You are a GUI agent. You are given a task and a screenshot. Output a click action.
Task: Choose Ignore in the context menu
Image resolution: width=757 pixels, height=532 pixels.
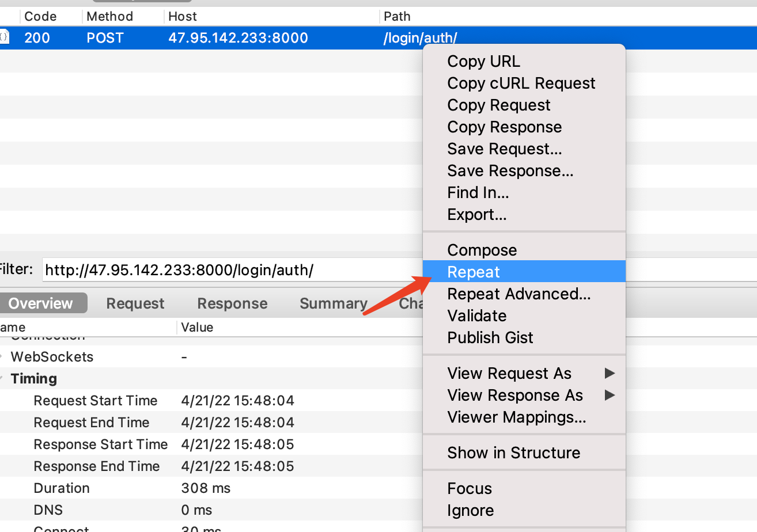point(470,511)
